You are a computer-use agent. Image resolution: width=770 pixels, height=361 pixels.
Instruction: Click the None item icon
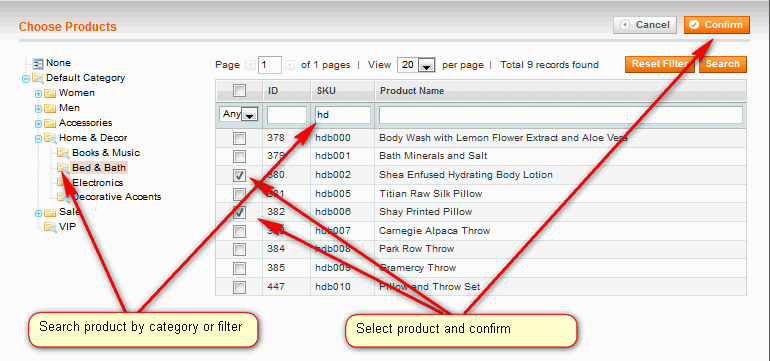(38, 63)
